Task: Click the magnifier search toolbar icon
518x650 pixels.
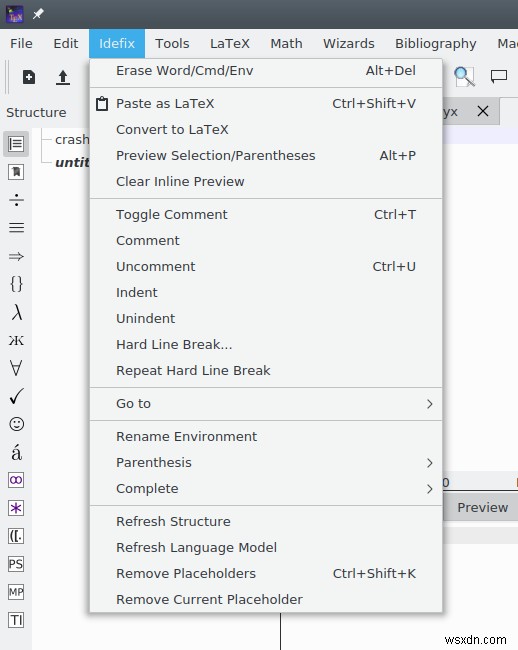Action: [464, 77]
